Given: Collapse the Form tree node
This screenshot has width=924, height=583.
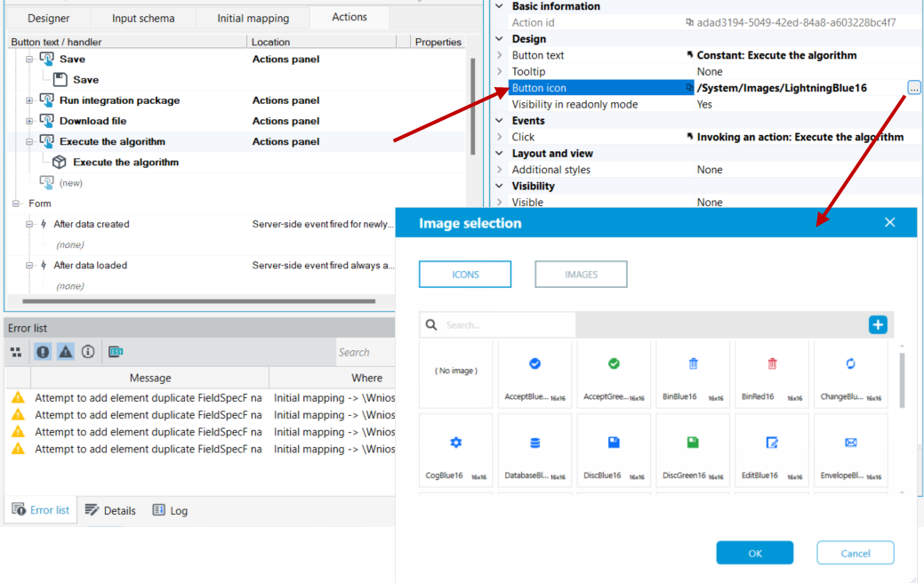Looking at the screenshot, I should click(x=16, y=204).
